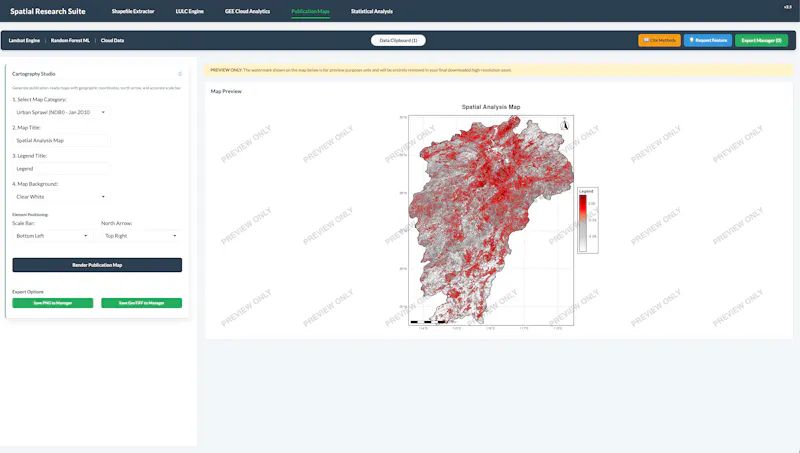Click Render Publication Map button
The image size is (800, 453).
[97, 265]
